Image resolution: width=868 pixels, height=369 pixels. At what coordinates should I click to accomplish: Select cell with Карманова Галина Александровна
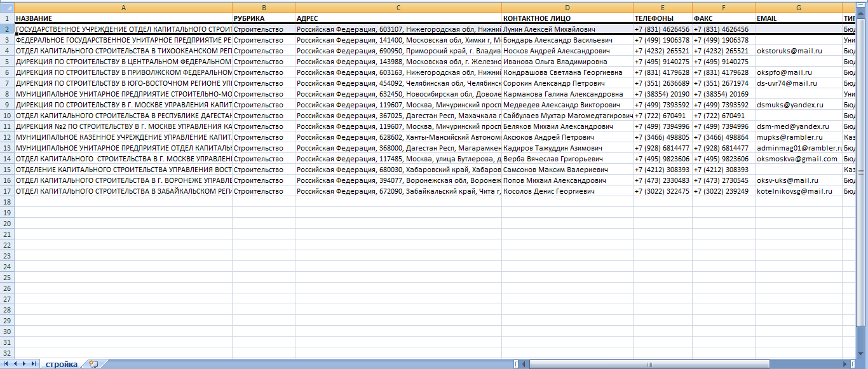coord(567,94)
